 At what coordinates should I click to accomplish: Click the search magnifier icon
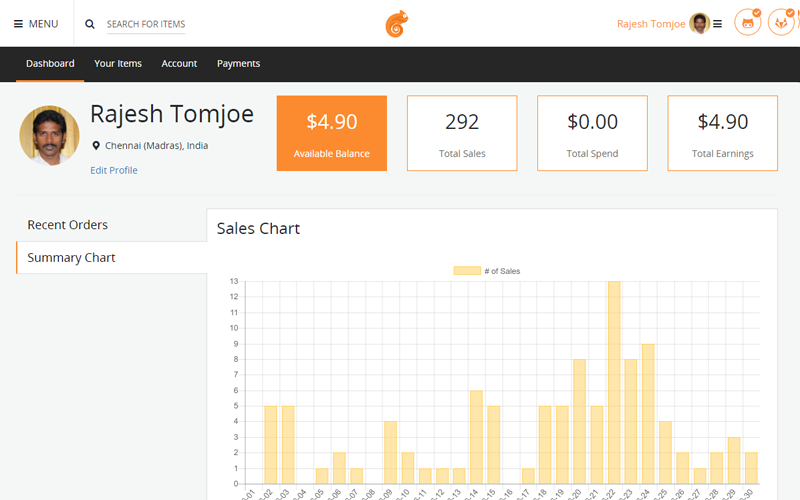click(90, 24)
